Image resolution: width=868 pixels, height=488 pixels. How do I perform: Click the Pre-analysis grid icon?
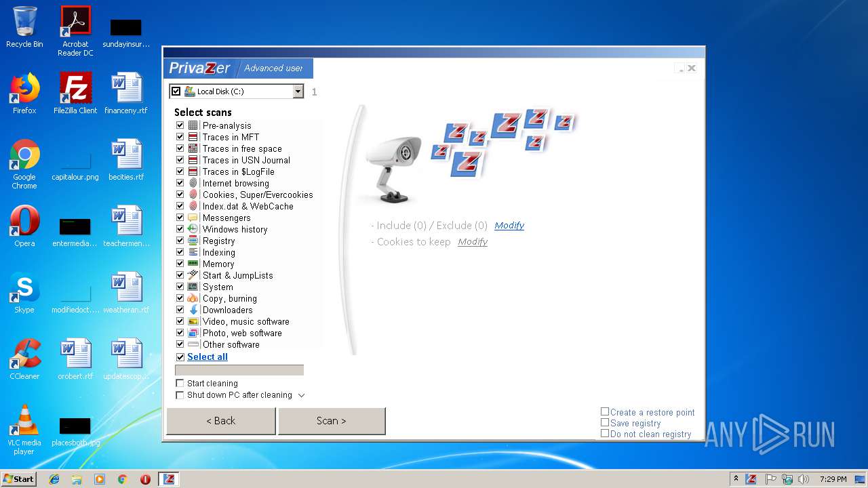[x=193, y=125]
